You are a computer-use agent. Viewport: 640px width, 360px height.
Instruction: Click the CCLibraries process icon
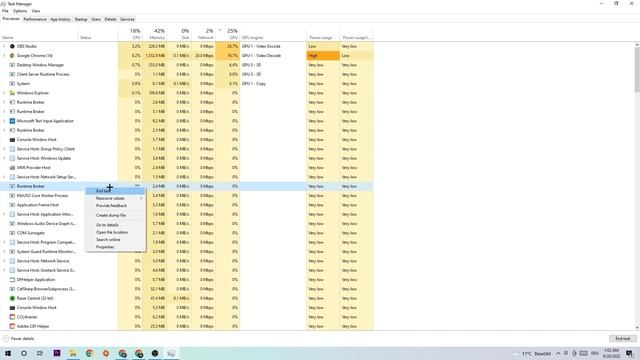coord(12,317)
